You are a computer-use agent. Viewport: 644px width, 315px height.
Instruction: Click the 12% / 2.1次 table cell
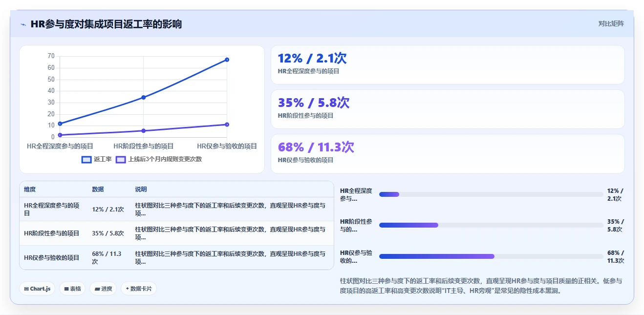pyautogui.click(x=108, y=210)
